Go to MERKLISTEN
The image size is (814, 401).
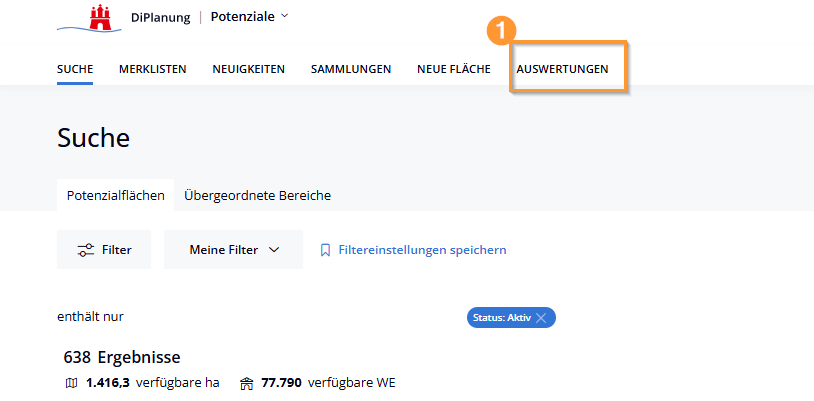[x=152, y=69]
